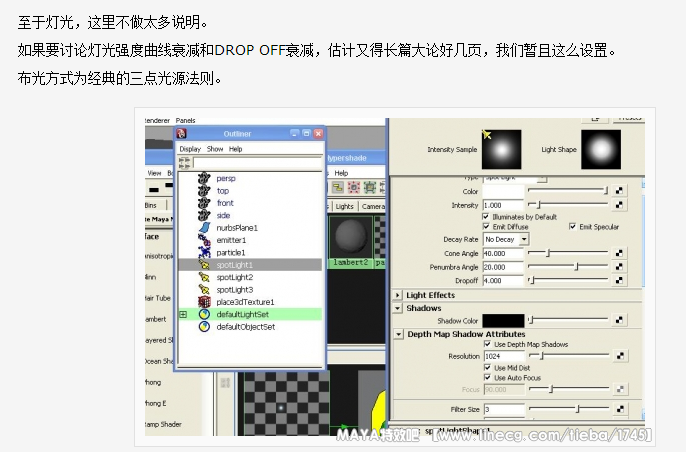Select the persp camera in Outliner
This screenshot has height=452, width=686.
(x=225, y=178)
